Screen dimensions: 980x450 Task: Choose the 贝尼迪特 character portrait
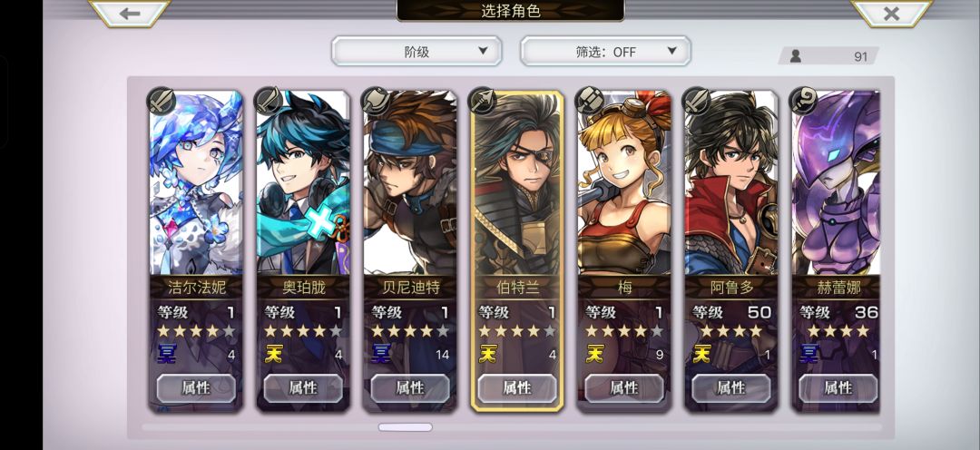410,182
